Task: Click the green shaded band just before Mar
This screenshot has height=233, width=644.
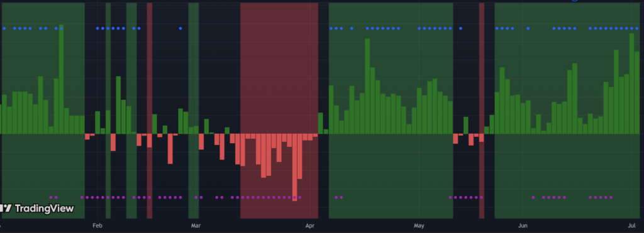Action: coord(194,111)
